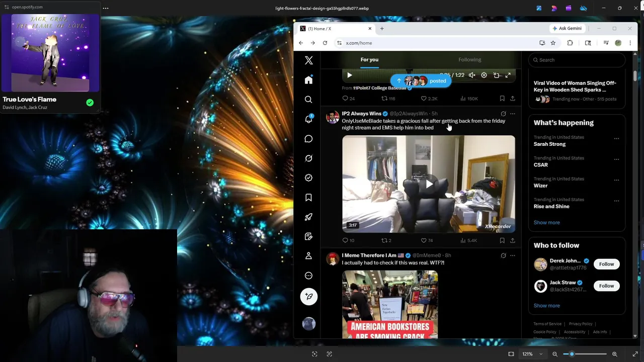Share the IP2 Always Wins post
This screenshot has width=644, height=362.
click(x=512, y=240)
